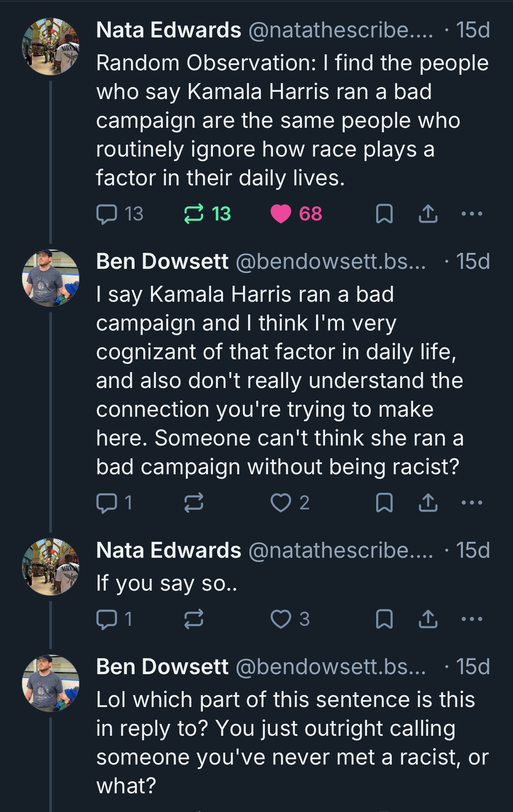Unlike Nata Edwards' post with 68 likes
This screenshot has height=812, width=513.
point(281,214)
